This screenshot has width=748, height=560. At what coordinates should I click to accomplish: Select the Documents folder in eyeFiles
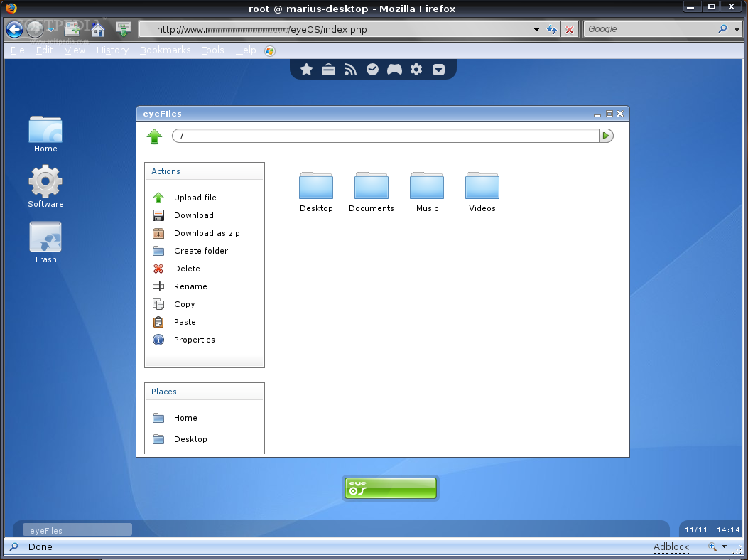click(x=371, y=192)
